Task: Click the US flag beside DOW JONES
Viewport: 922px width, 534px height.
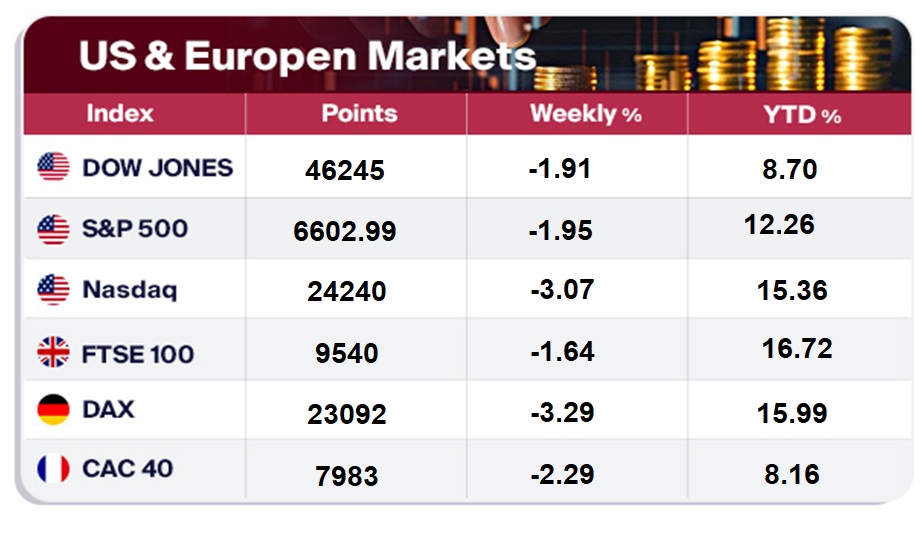Action: 53,166
